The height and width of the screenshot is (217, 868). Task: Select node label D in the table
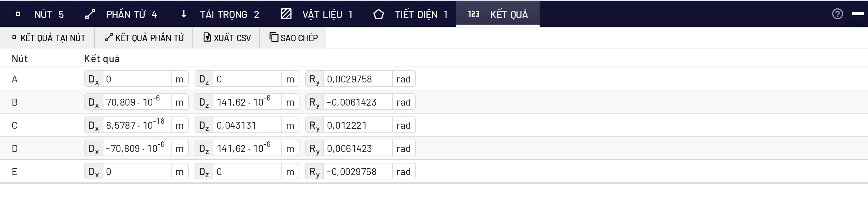pos(14,149)
